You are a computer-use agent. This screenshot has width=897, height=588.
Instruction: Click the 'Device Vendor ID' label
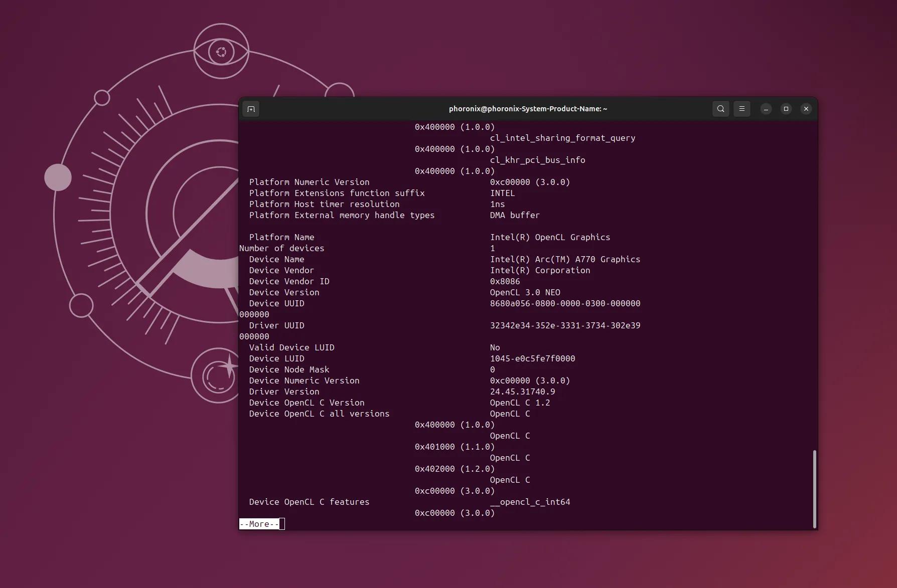coord(289,281)
